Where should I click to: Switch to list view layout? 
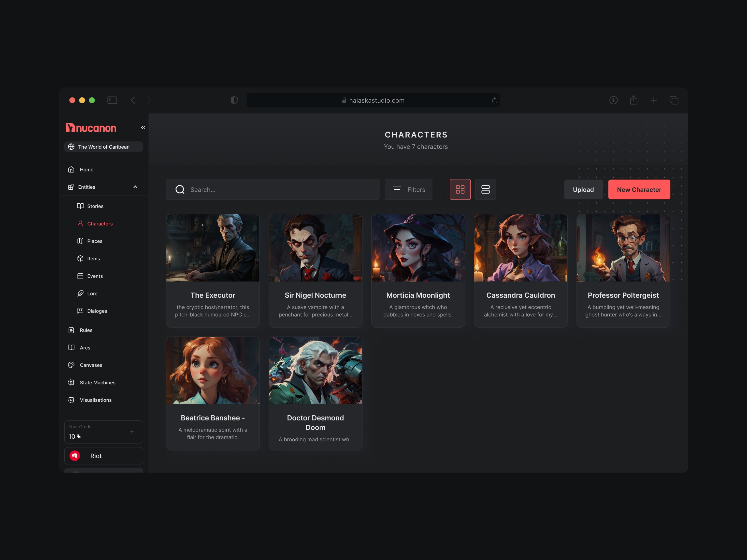(485, 189)
